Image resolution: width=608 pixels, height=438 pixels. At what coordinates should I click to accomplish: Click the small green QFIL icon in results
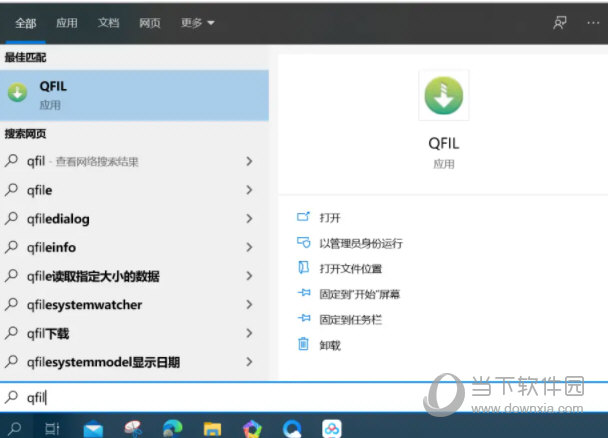coord(17,93)
